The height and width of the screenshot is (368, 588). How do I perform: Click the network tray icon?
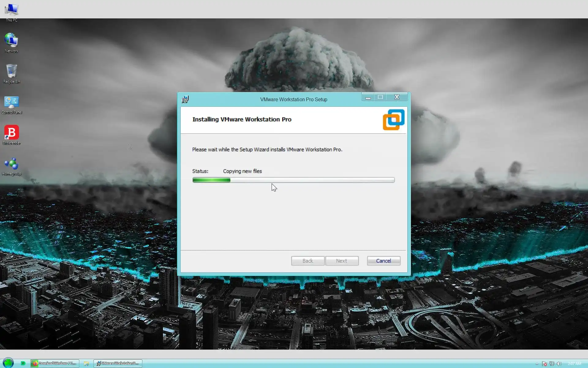[552, 364]
